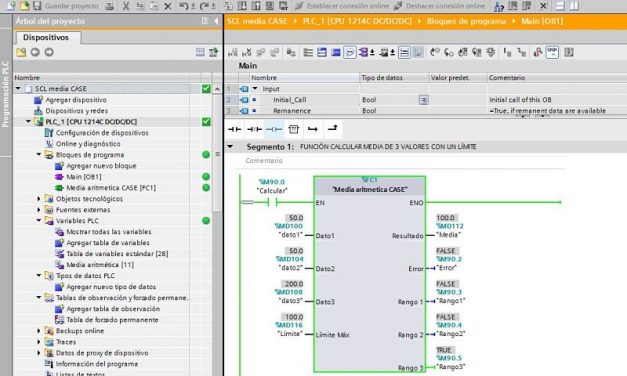Toggle network comments display button
The image size is (627, 376).
coord(404,52)
